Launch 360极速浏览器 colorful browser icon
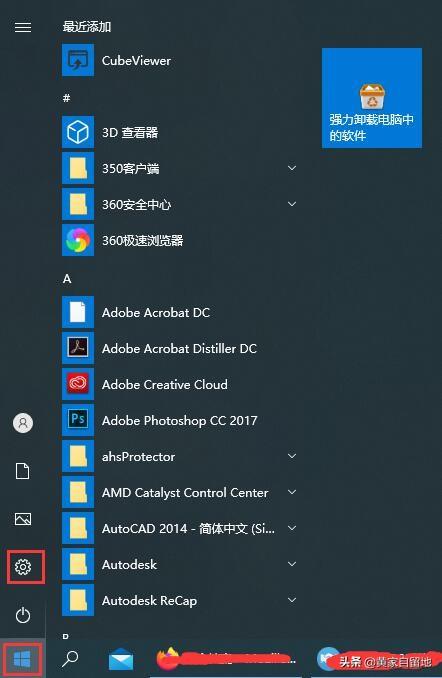Image resolution: width=442 pixels, height=678 pixels. coord(78,240)
